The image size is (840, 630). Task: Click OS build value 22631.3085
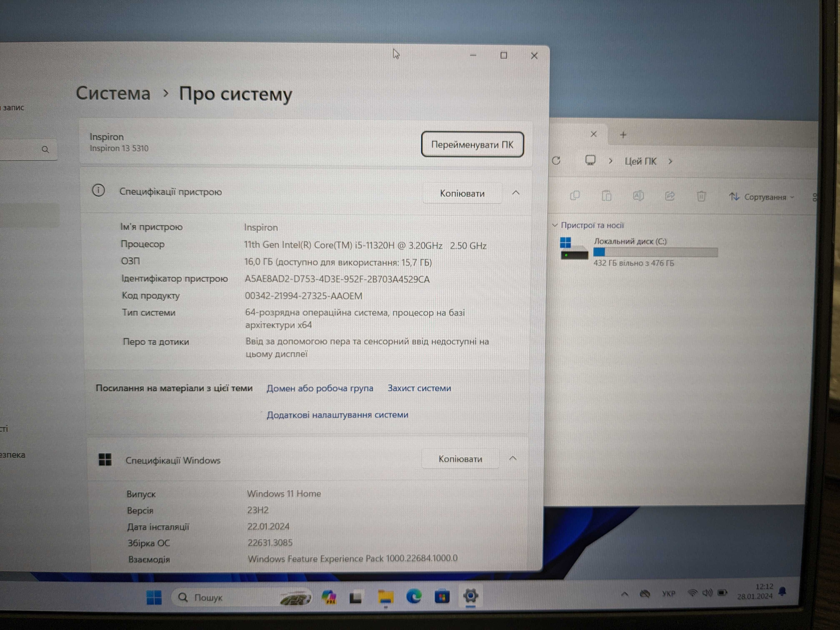(270, 542)
